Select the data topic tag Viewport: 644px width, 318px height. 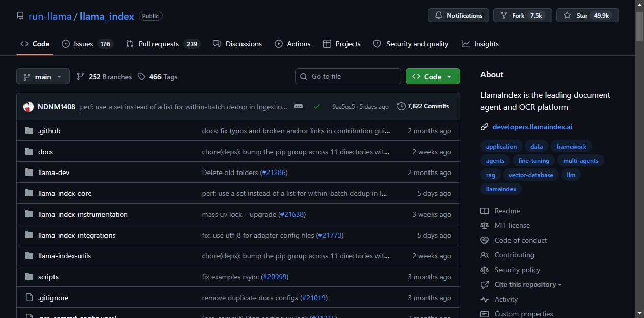point(536,146)
